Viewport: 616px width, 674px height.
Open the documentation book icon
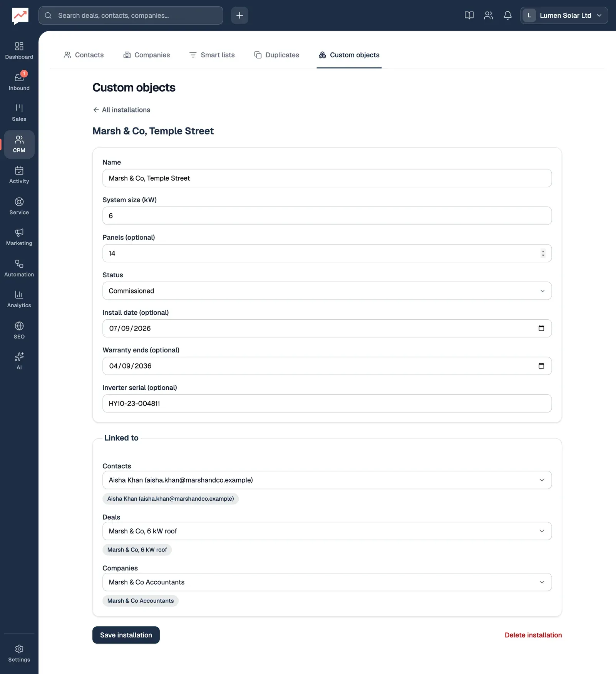tap(469, 15)
